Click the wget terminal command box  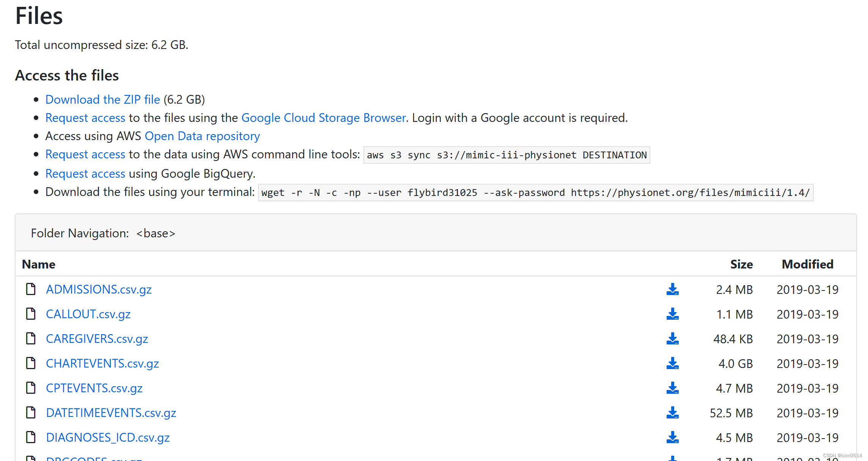[x=535, y=193]
